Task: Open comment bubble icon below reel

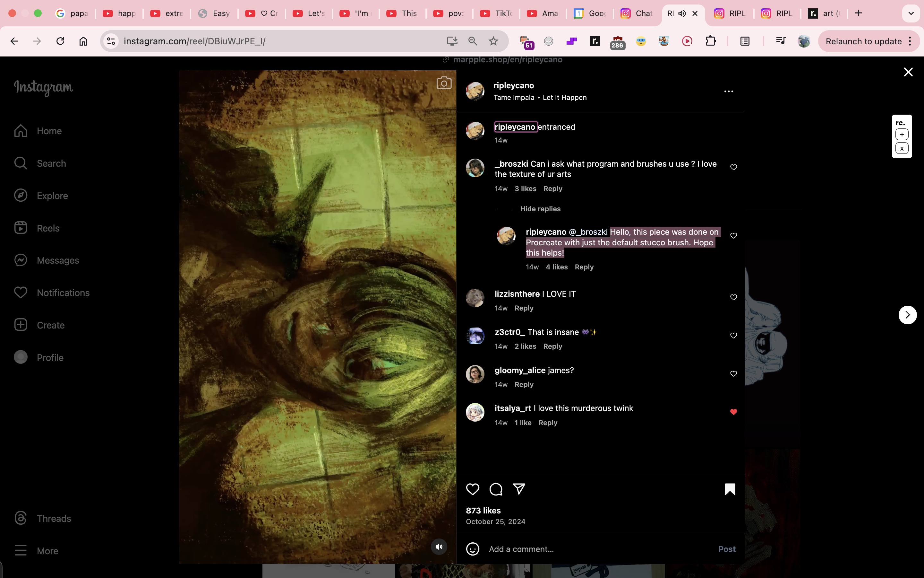Action: click(x=496, y=489)
